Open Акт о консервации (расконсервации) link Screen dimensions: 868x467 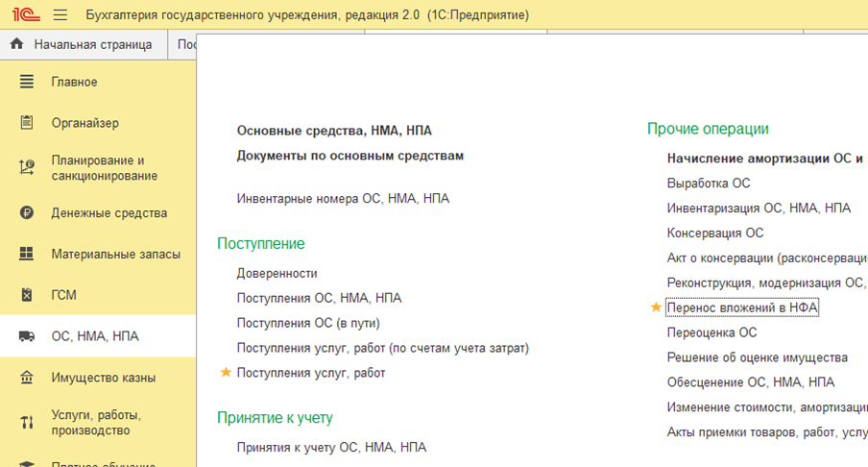(767, 258)
